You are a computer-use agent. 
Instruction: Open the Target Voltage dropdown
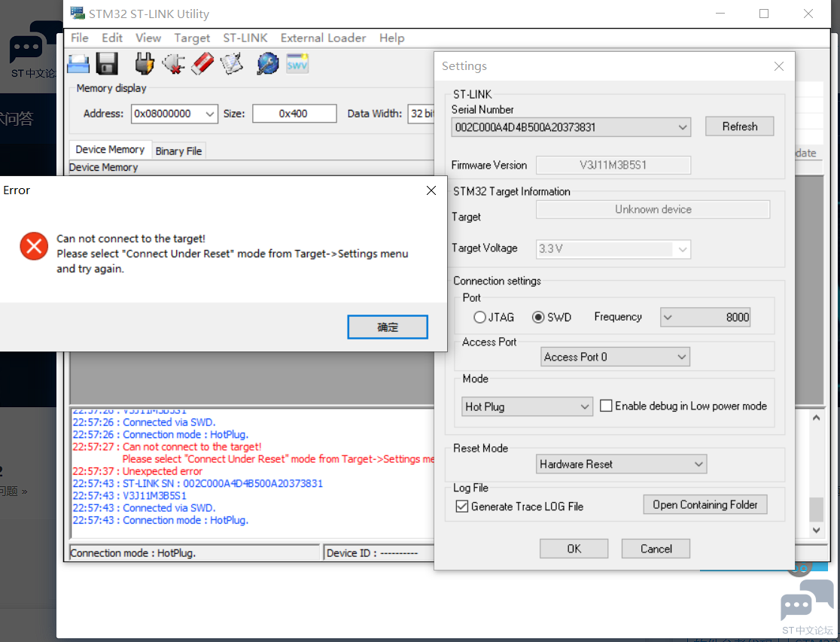click(683, 249)
